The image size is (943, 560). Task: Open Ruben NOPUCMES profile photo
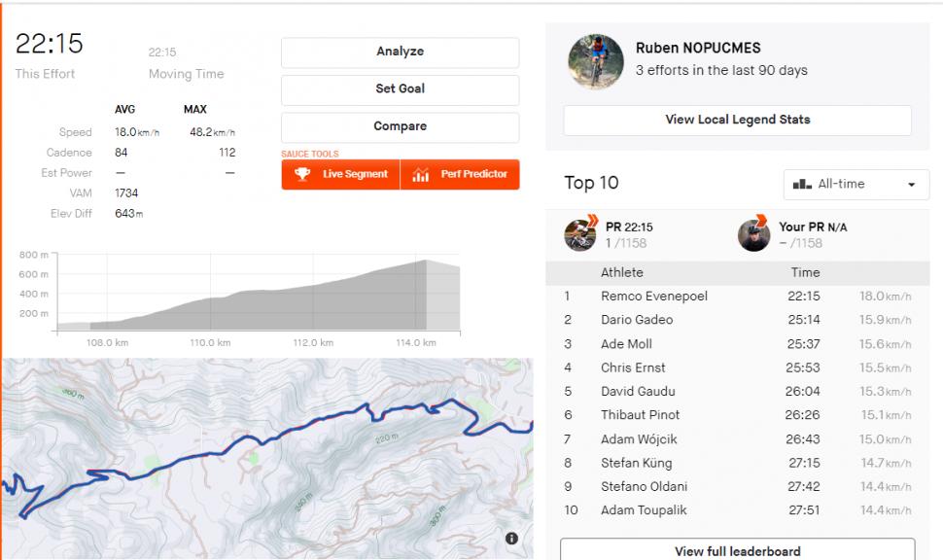pyautogui.click(x=595, y=61)
